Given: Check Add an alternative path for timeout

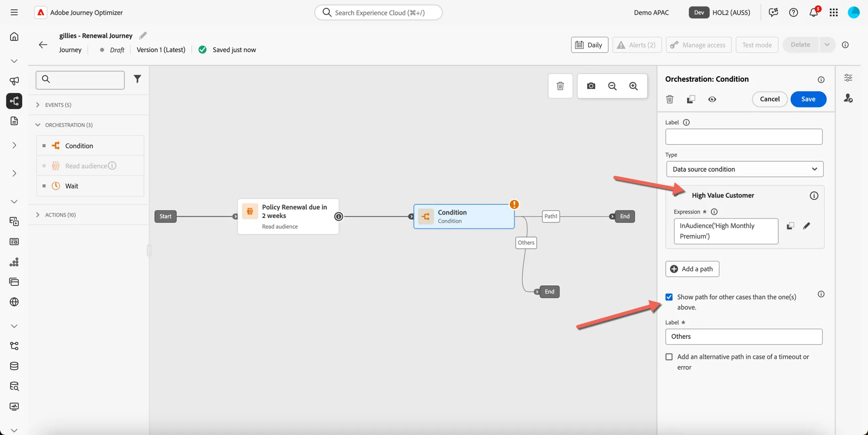Looking at the screenshot, I should pos(669,357).
